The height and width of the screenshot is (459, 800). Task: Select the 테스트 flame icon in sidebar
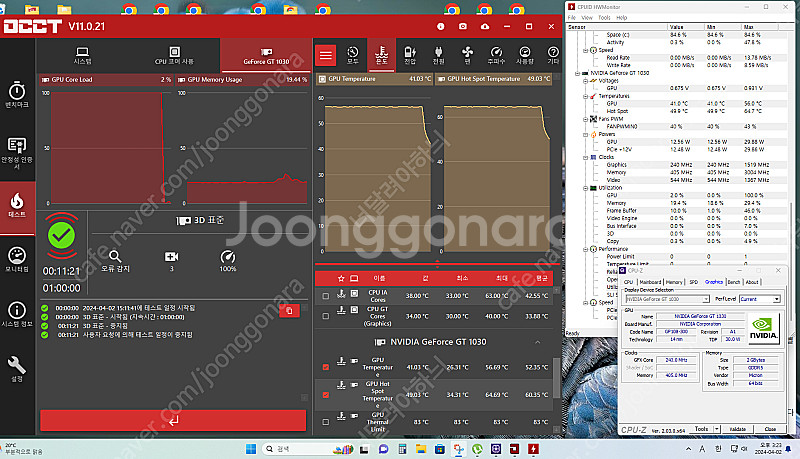[17, 205]
